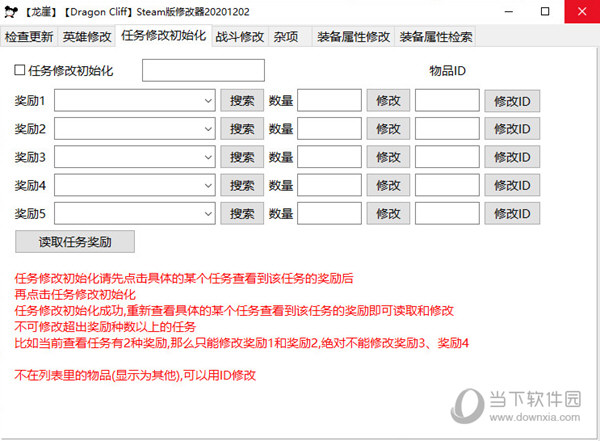Image resolution: width=600 pixels, height=441 pixels.
Task: Focus the 物品ID field for 奖励2
Action: (x=447, y=129)
